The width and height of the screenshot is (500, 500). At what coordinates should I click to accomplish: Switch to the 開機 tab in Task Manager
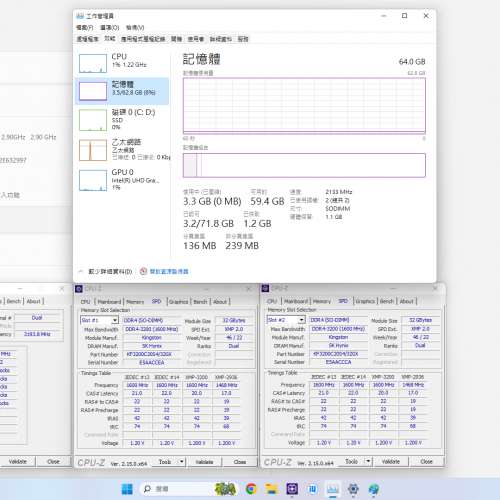(176, 39)
